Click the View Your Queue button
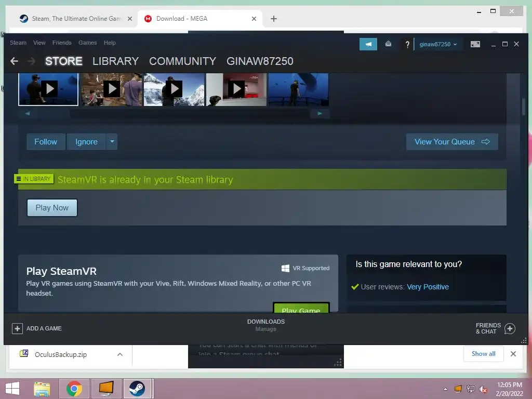Viewport: 532px width, 399px height. pyautogui.click(x=452, y=141)
